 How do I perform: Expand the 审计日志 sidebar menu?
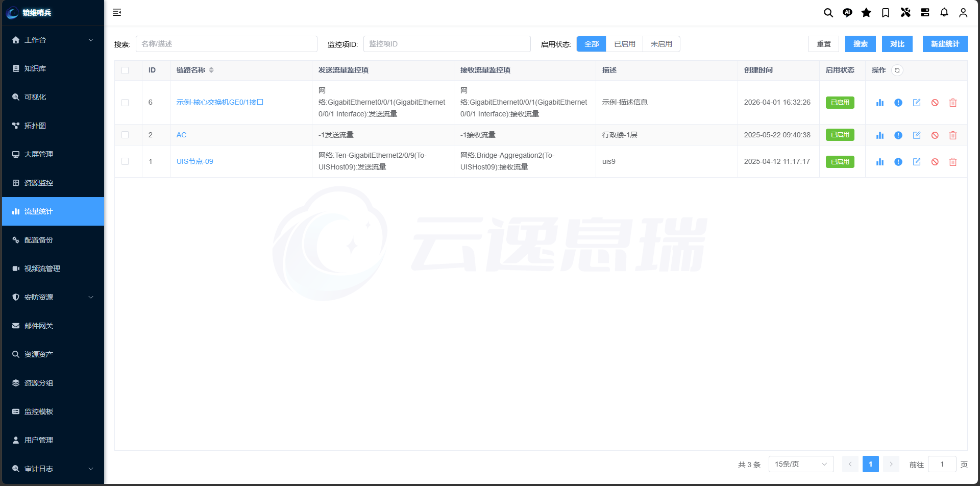pyautogui.click(x=53, y=469)
